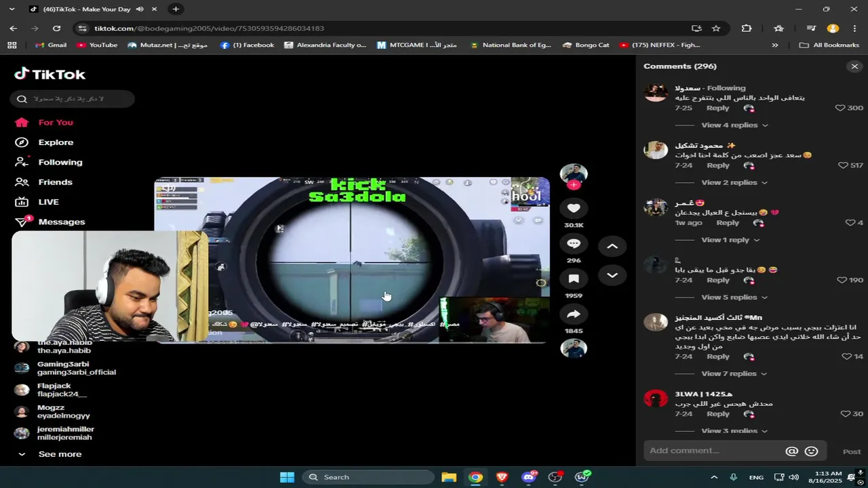
Task: Open the YouTube bookmark
Action: click(97, 45)
